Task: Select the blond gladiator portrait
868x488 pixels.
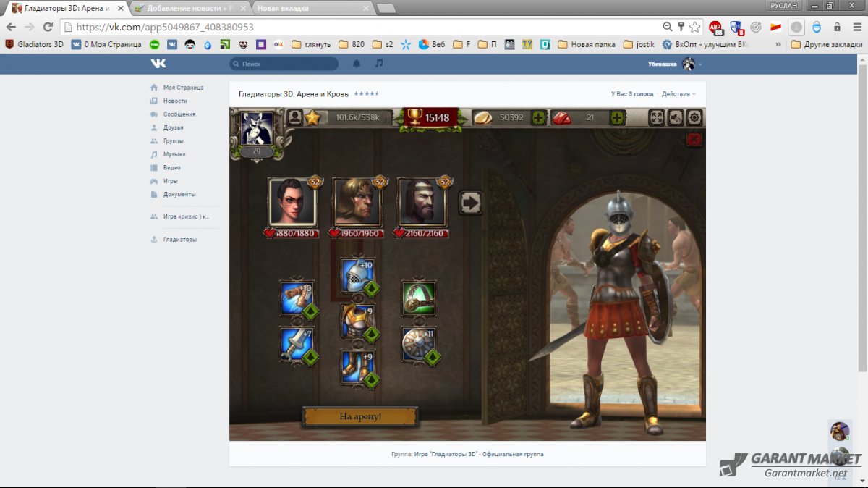Action: tap(357, 202)
